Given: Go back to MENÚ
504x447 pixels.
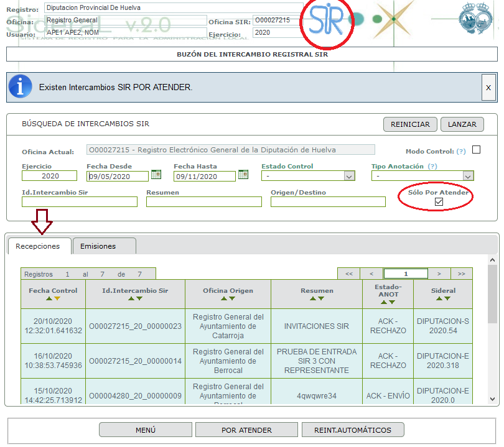Looking at the screenshot, I should click(145, 430).
